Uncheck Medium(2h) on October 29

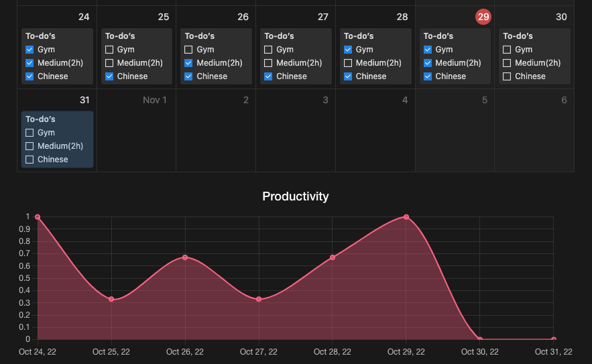coord(427,63)
